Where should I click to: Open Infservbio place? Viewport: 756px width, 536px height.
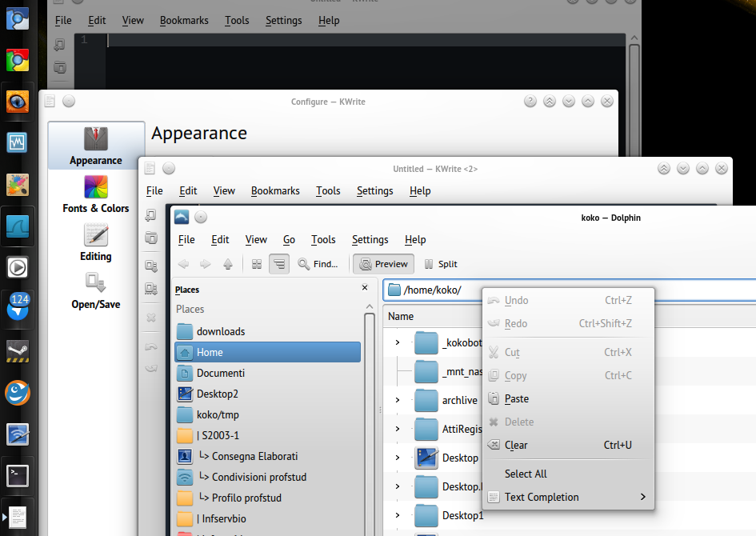tap(267, 518)
